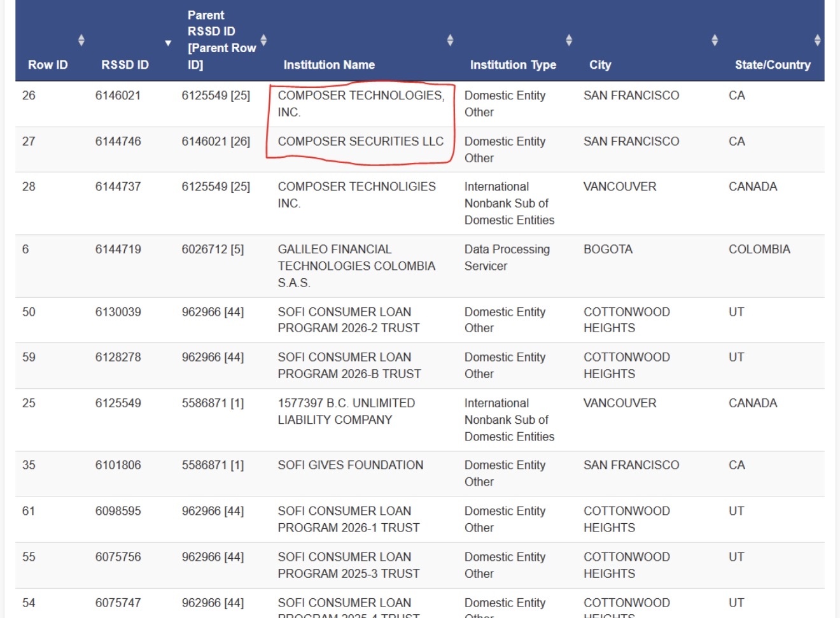Viewport: 840px width, 618px height.
Task: Click the Row ID column header label
Action: click(x=48, y=65)
